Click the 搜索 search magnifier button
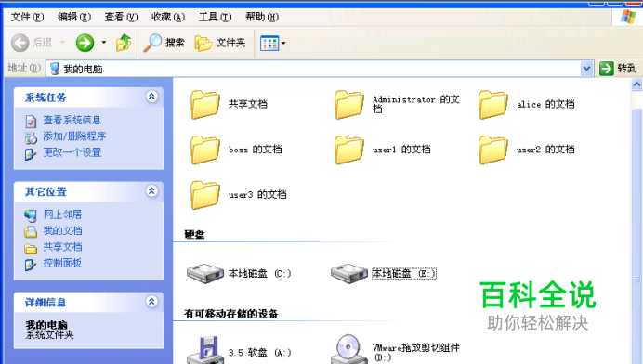This screenshot has width=643, height=364. tap(164, 43)
